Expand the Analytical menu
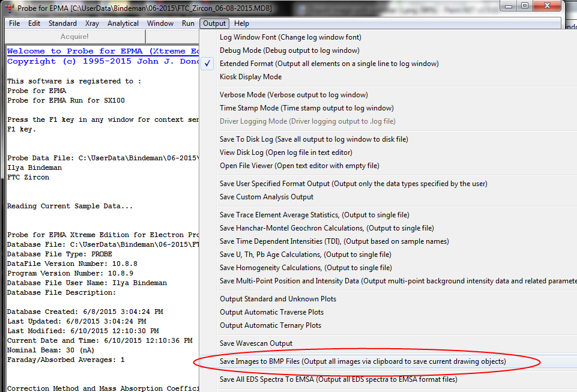Viewport: 577px width, 392px height. click(x=131, y=23)
